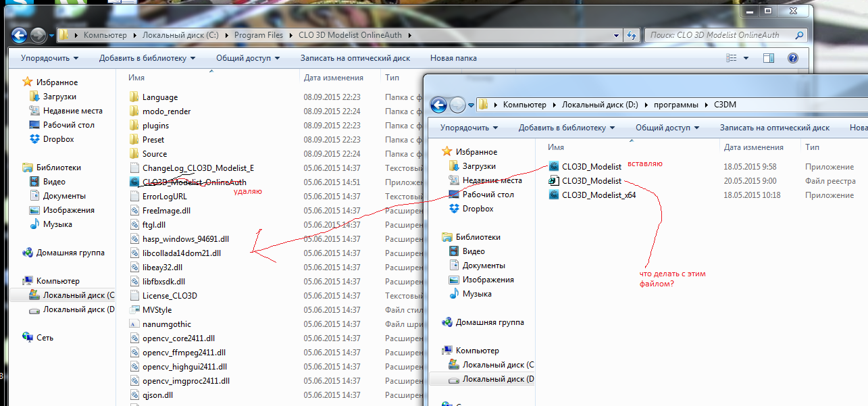This screenshot has height=406, width=868.
Task: Select Language folder icon
Action: point(134,97)
